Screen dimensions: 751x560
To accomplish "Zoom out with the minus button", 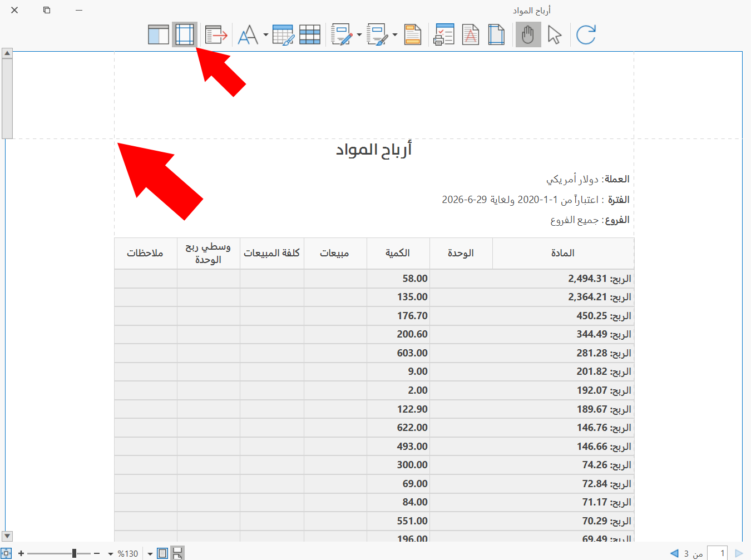I will 97,553.
